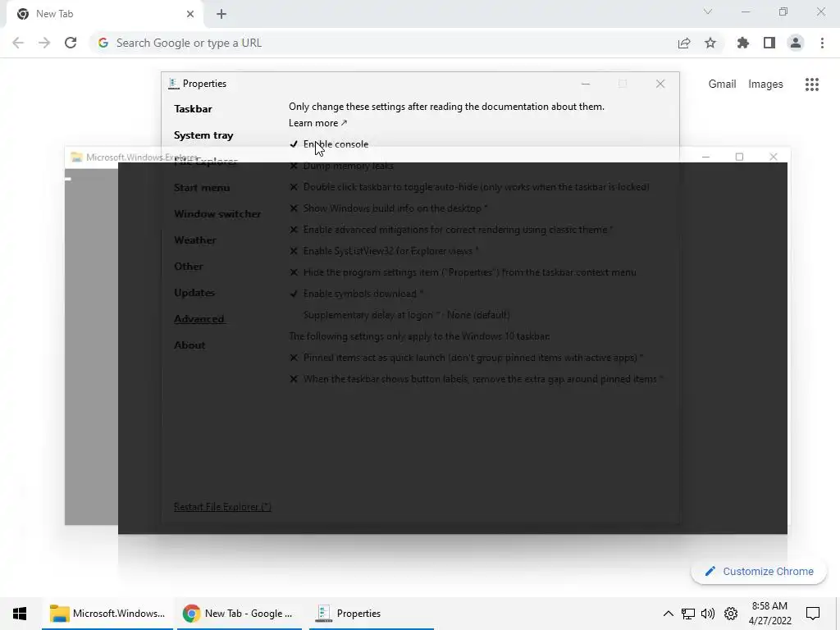Click the Chrome reload page icon
This screenshot has height=630, width=840.
(x=71, y=43)
